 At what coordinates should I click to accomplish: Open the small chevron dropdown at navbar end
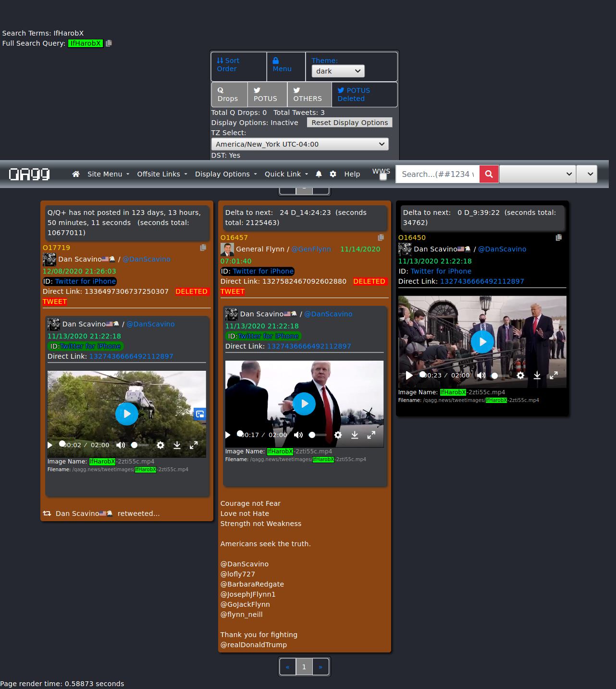(x=587, y=174)
